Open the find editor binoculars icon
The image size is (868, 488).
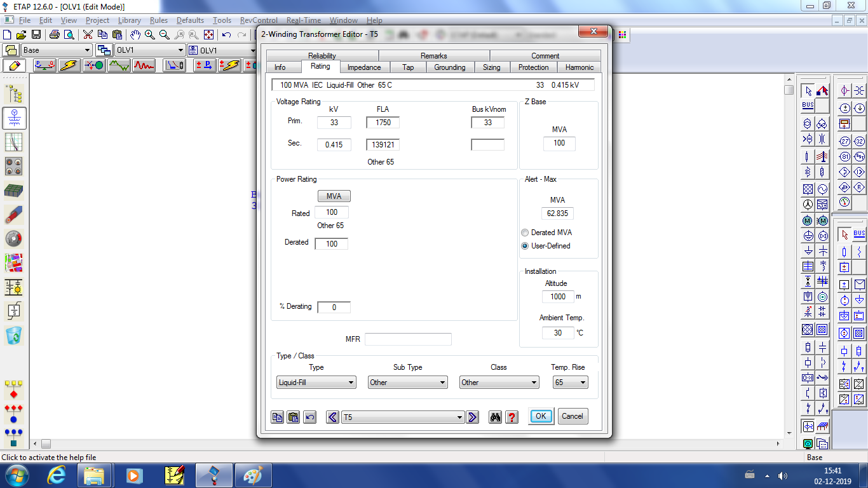495,417
